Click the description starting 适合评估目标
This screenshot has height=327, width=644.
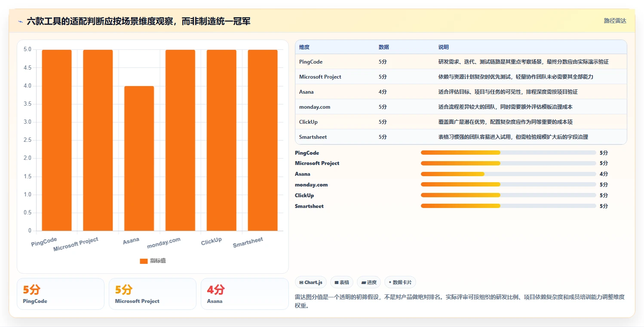point(508,92)
